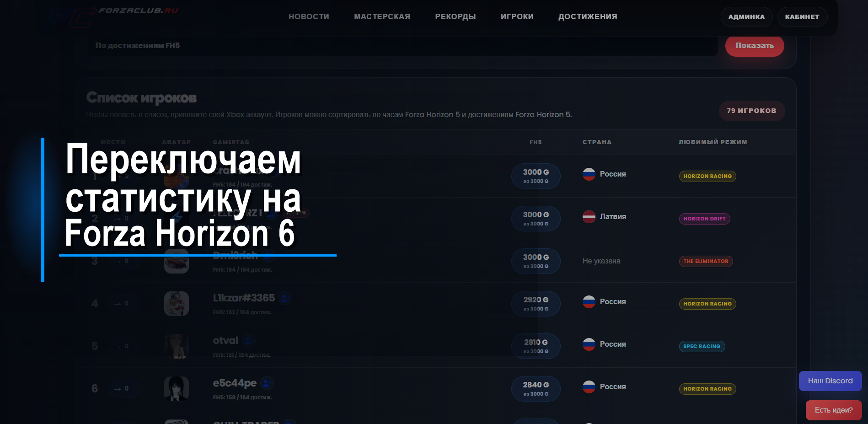Click the ЛЮБИМЫЙ РЕЖИМ column header
868x424 pixels.
[713, 142]
